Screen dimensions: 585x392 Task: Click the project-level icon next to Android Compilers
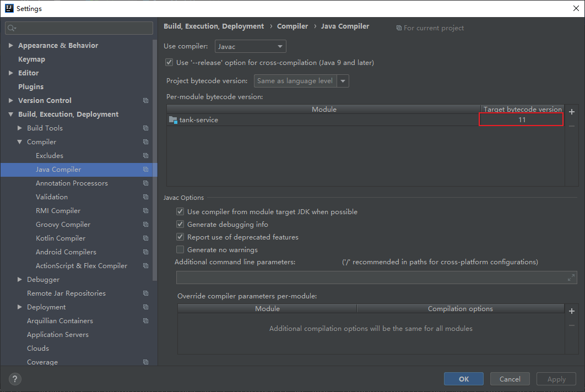pyautogui.click(x=145, y=252)
